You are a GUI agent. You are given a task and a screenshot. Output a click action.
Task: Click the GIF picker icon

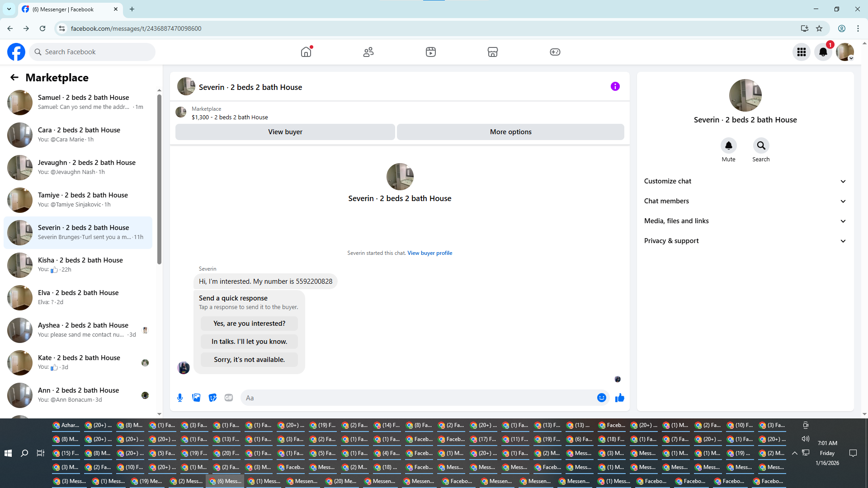229,398
